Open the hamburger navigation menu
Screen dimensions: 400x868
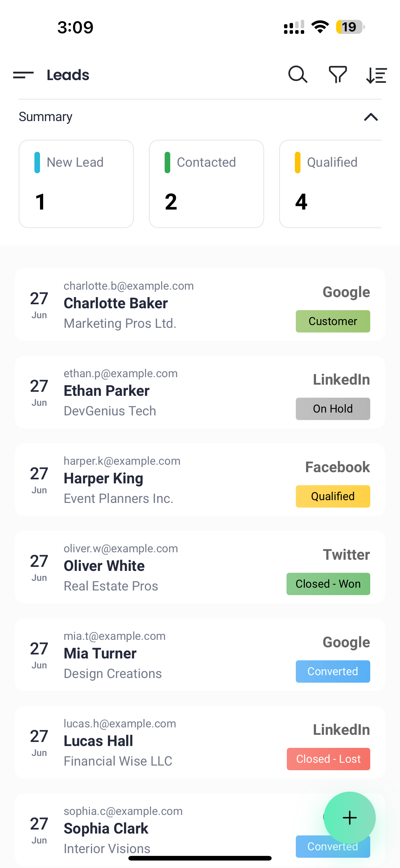[x=23, y=75]
